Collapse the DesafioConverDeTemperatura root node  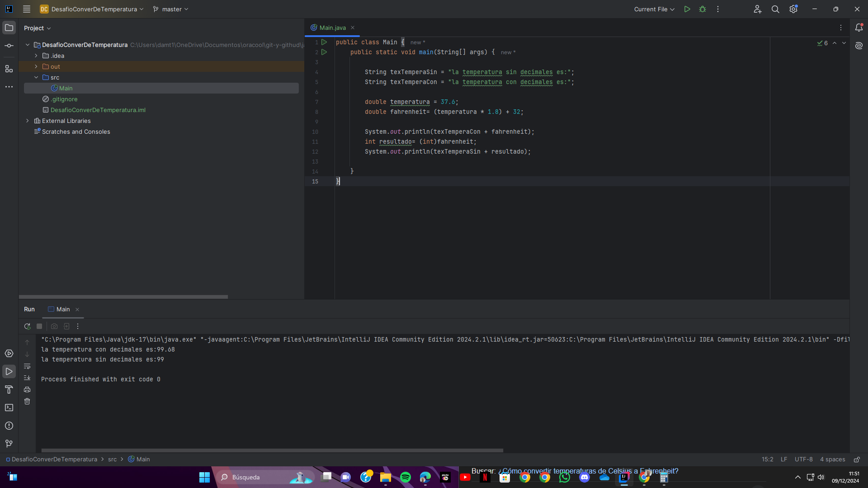tap(28, 45)
